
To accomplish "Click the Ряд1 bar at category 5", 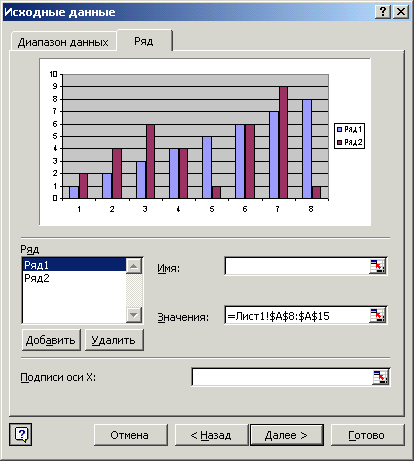I will coord(207,168).
